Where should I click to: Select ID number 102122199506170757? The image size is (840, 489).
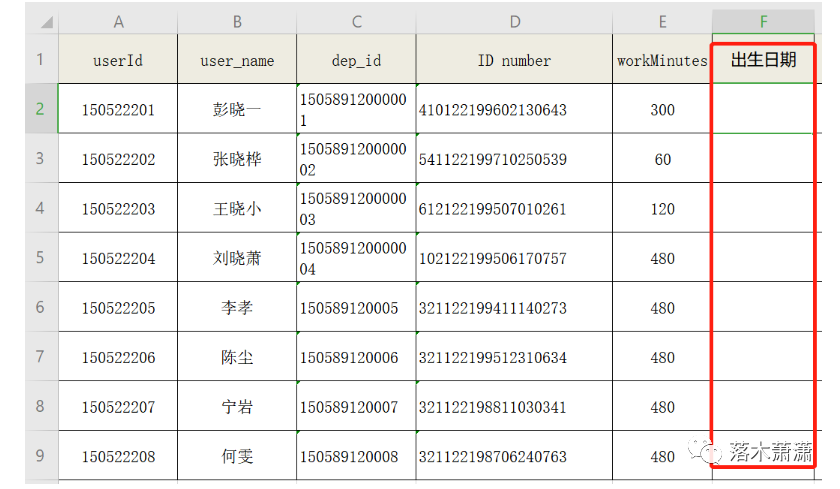coord(514,258)
